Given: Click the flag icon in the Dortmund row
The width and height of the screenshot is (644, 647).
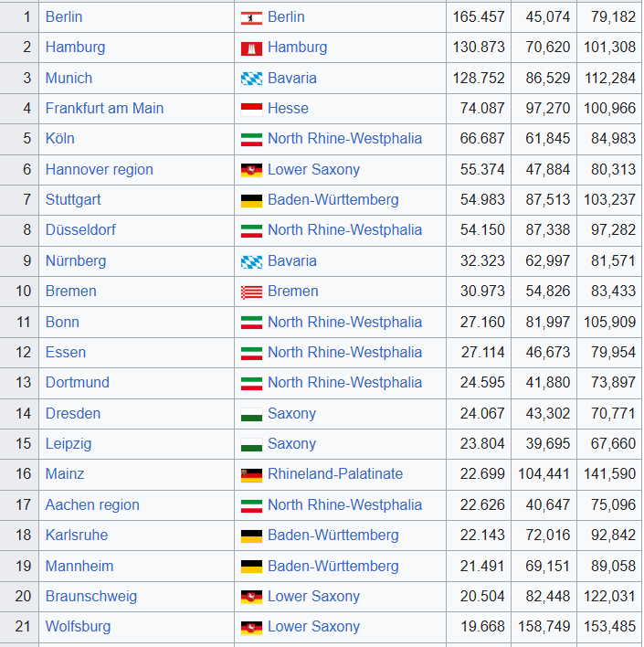Looking at the screenshot, I should 251,383.
